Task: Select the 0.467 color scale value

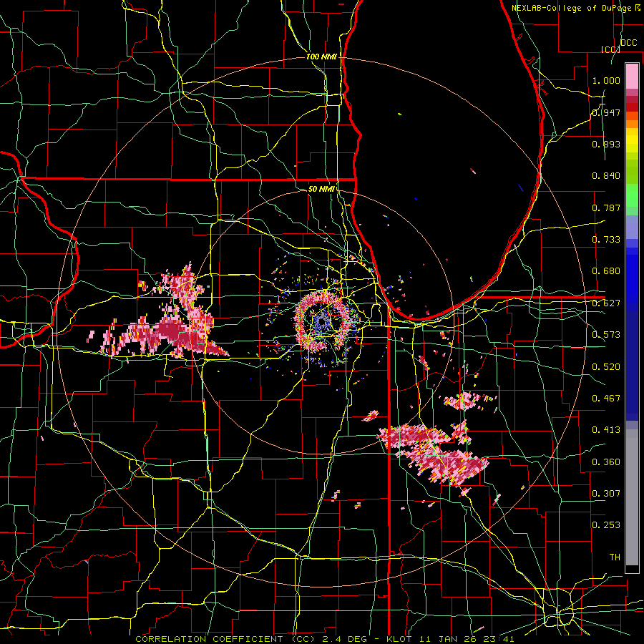Action: (x=606, y=399)
